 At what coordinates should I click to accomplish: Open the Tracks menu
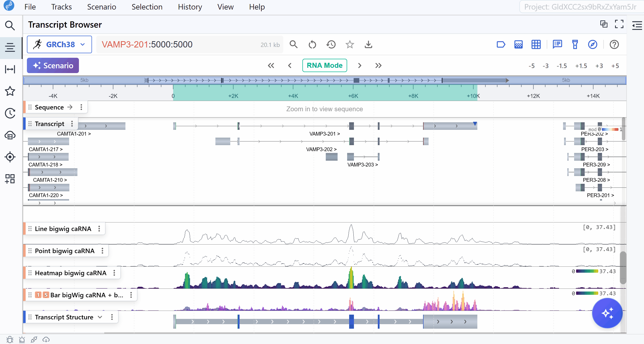click(61, 7)
